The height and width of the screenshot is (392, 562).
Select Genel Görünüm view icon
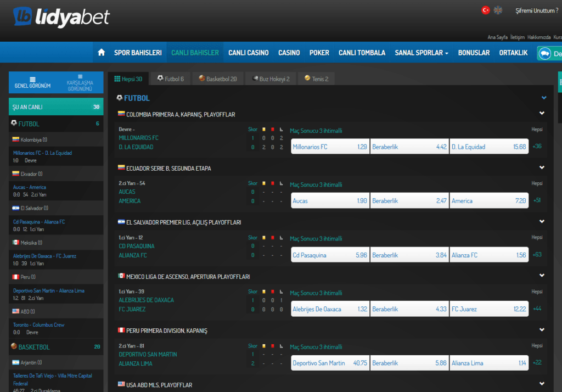pos(32,80)
